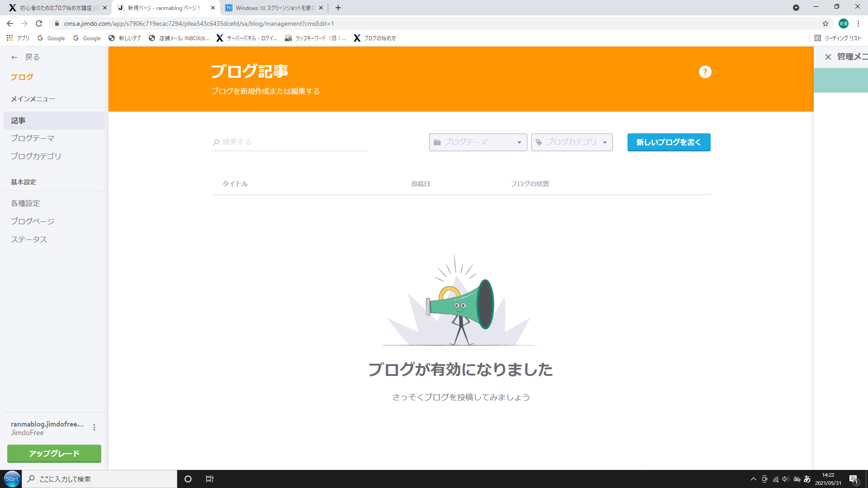Viewport: 868px width, 488px height.
Task: Open ステータス in the sidebar menu
Action: (29, 239)
